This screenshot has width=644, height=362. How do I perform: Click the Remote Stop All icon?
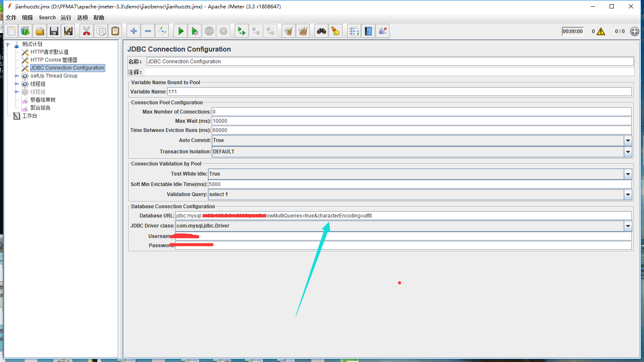click(256, 31)
